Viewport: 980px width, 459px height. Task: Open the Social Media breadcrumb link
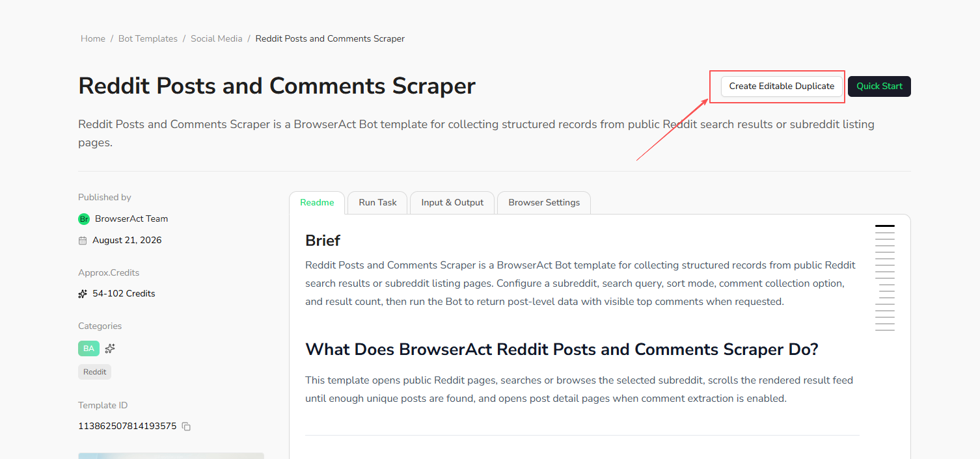(x=217, y=39)
